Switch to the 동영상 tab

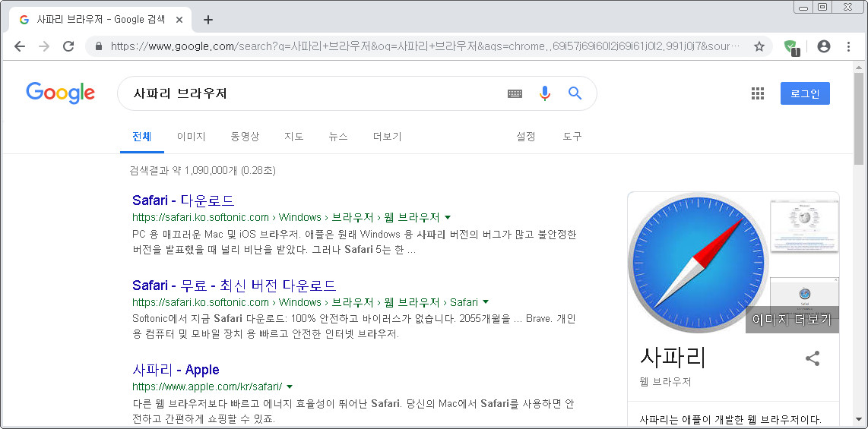(245, 136)
